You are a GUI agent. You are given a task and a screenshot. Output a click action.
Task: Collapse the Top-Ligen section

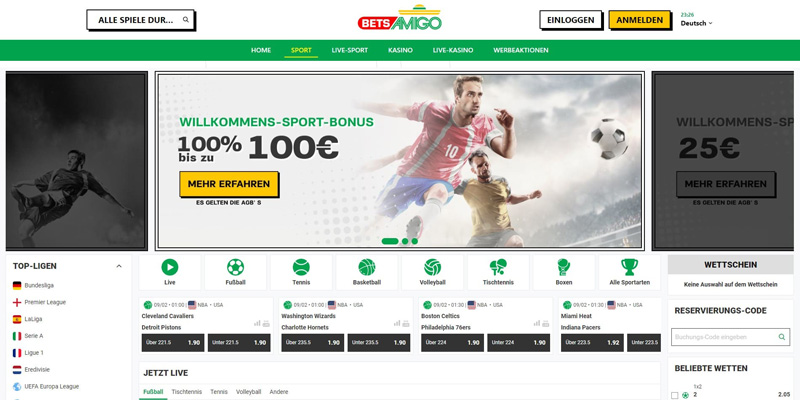coord(119,266)
